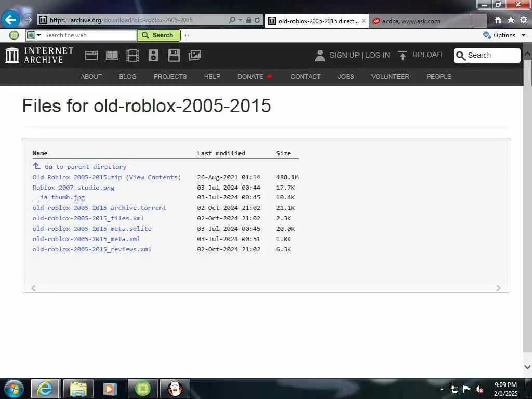The image size is (532, 399).
Task: Open the CONTACT menu item
Action: click(305, 77)
